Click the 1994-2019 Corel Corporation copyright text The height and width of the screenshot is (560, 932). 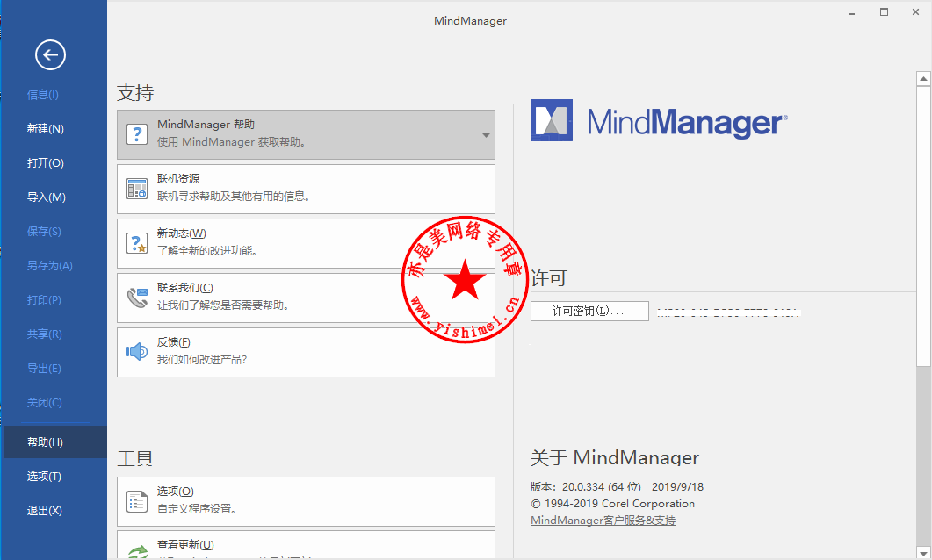(x=613, y=504)
